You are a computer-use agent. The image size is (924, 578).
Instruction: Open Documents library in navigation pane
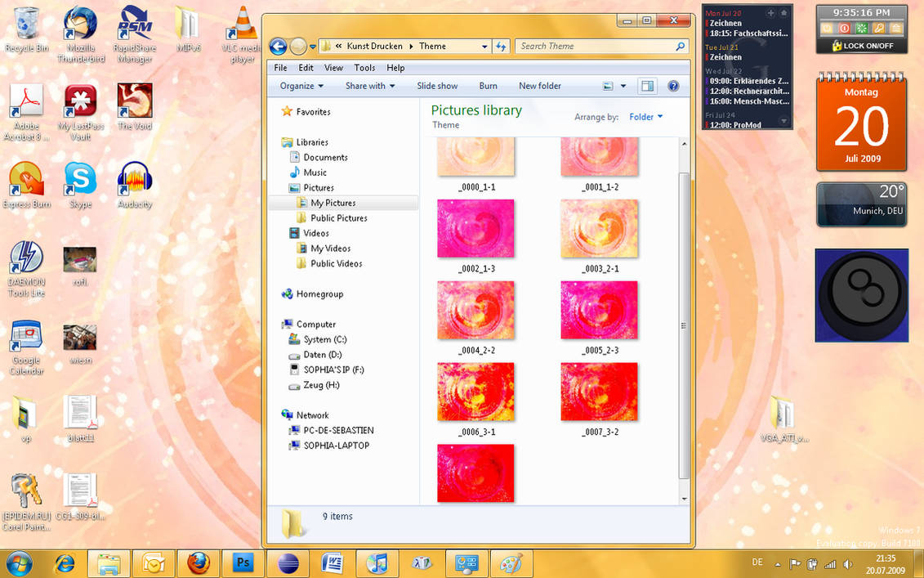click(325, 158)
